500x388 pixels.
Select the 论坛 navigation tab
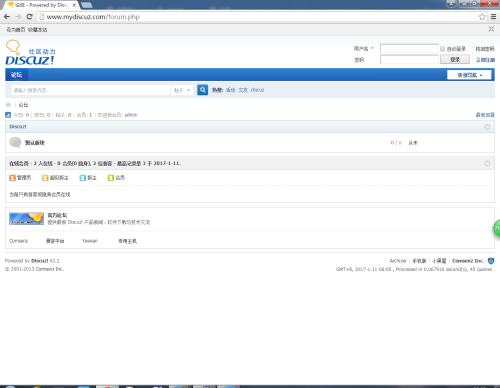16,75
